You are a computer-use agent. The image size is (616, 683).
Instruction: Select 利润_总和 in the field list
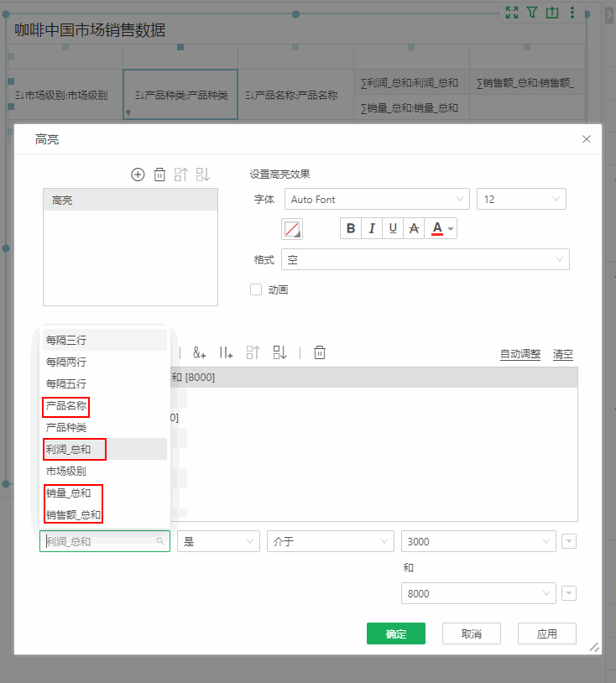coord(105,449)
